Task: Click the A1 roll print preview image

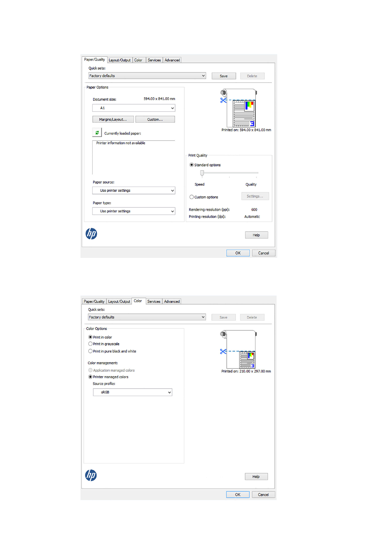Action: (239, 108)
